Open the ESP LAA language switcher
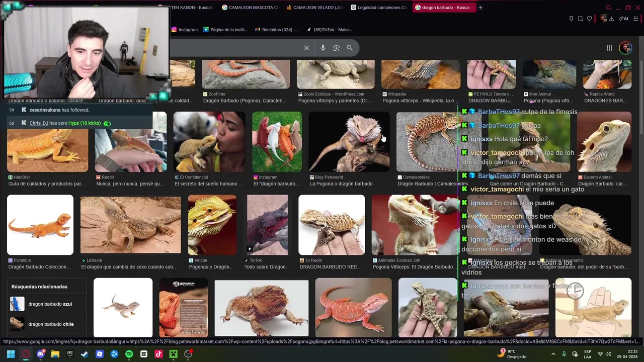 [588, 354]
